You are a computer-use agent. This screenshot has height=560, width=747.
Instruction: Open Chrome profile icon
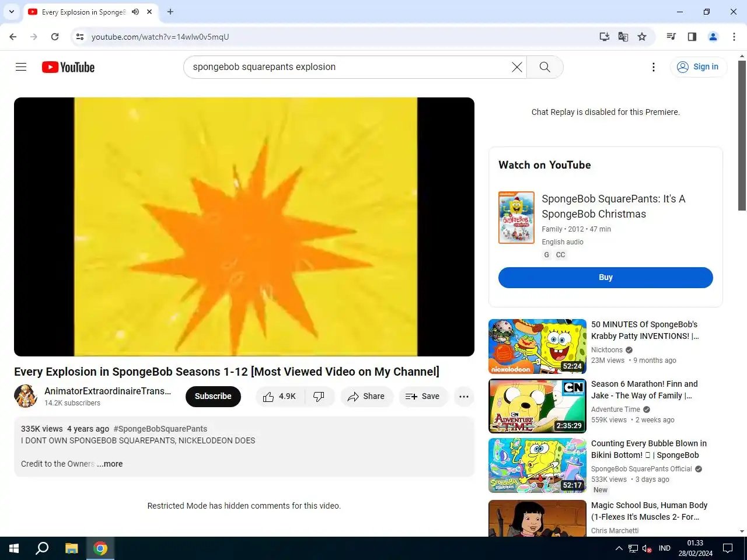(x=713, y=37)
